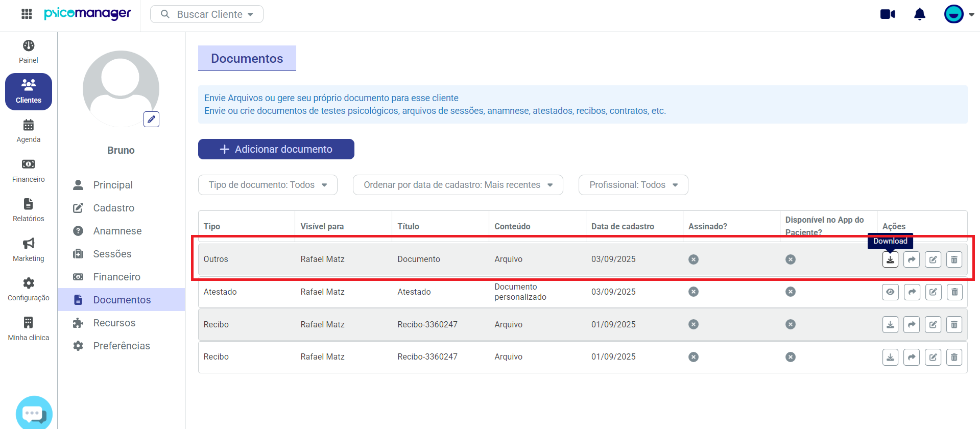The image size is (980, 429).
Task: Share the first Recibo-3360247 row
Action: click(x=912, y=324)
